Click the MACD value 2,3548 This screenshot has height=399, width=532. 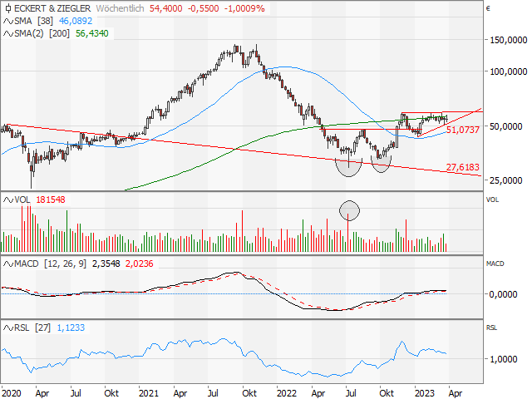[x=106, y=264]
